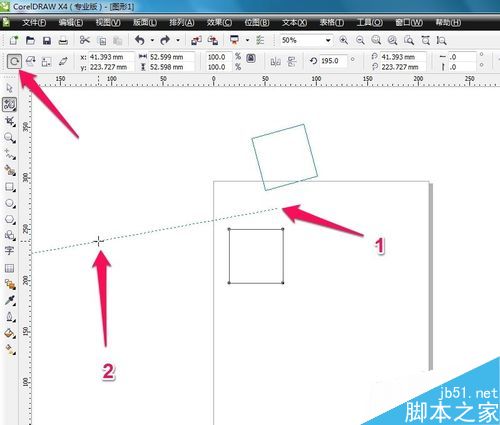Select the Pick tool in toolbox
Image resolution: width=500 pixels, height=425 pixels.
tap(9, 88)
